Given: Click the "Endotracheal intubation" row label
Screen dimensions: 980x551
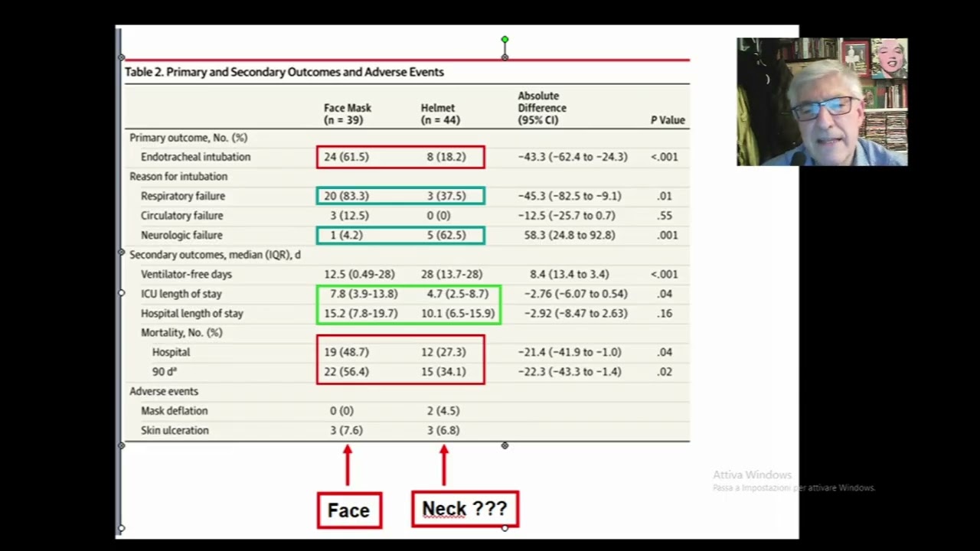Looking at the screenshot, I should click(195, 157).
